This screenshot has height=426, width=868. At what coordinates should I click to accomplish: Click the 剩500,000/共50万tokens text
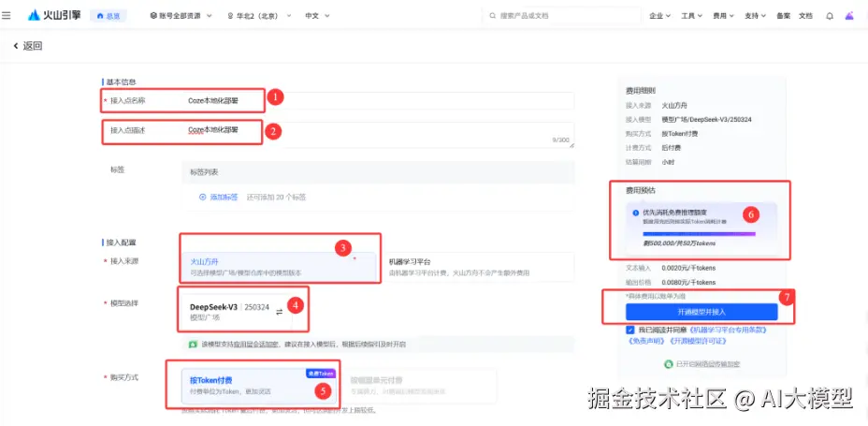click(679, 243)
